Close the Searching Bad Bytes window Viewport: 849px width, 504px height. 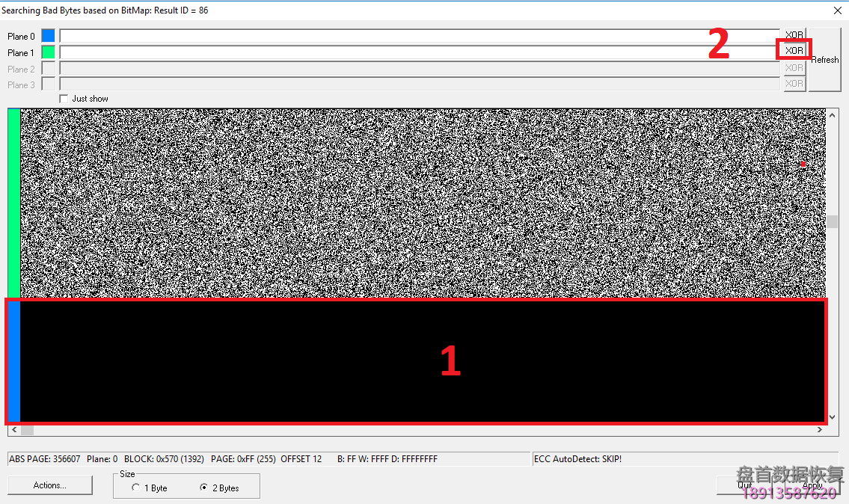[836, 10]
